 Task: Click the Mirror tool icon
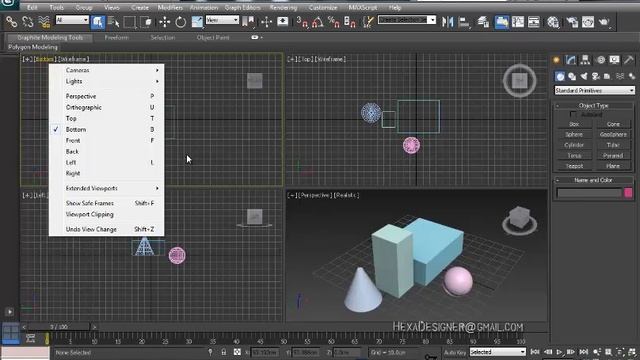coord(447,22)
